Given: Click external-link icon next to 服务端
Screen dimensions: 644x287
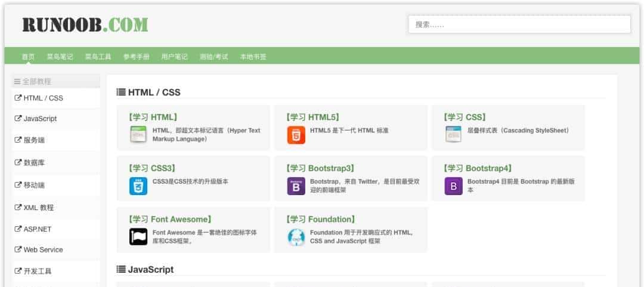Looking at the screenshot, I should [18, 140].
